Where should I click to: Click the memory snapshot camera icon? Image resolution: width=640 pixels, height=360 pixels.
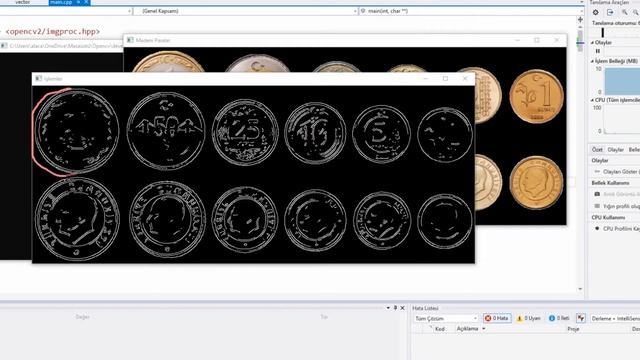[x=597, y=194]
